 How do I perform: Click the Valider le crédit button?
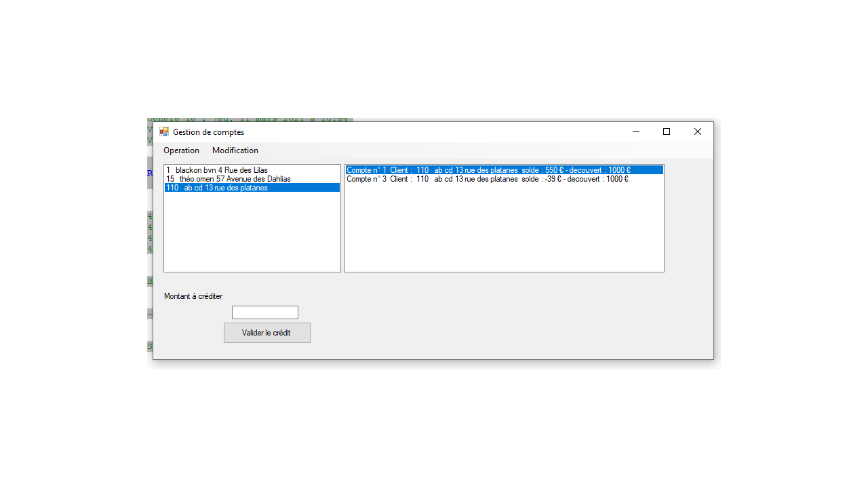point(267,333)
